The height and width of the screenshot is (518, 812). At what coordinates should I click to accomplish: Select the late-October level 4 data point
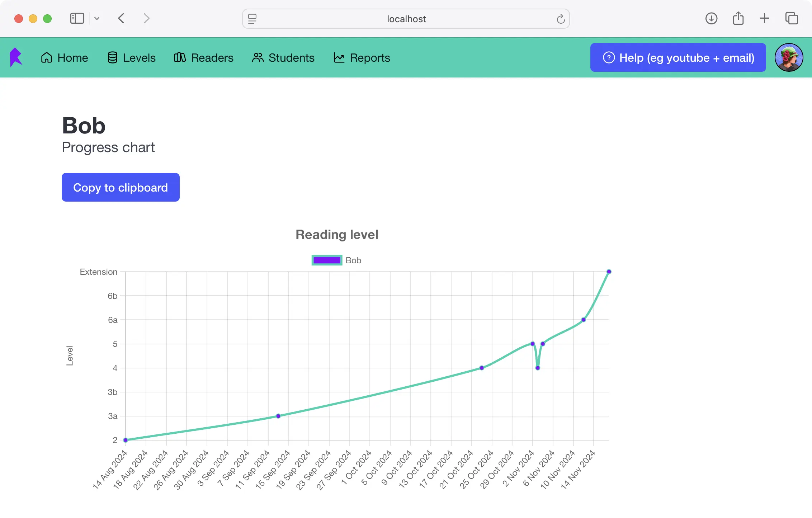(x=482, y=368)
